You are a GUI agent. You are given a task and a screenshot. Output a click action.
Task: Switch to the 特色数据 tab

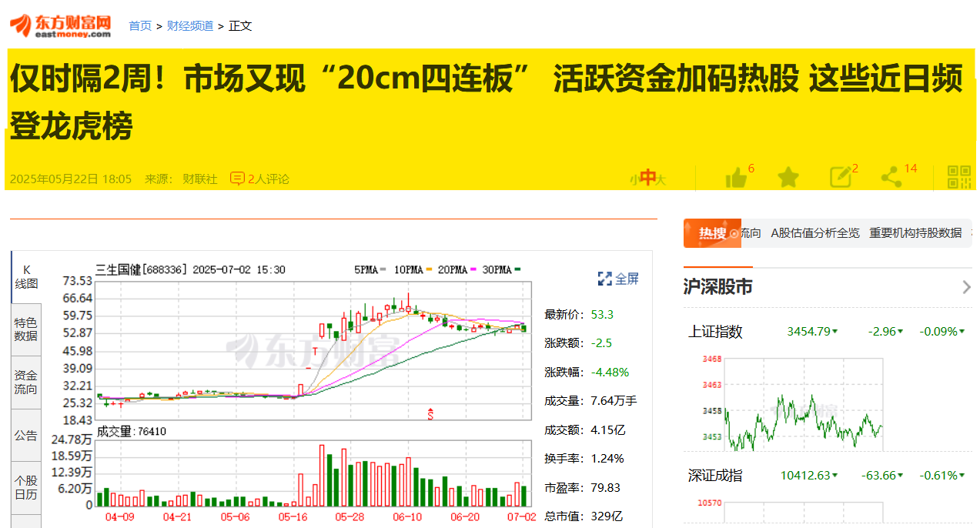[x=26, y=329]
